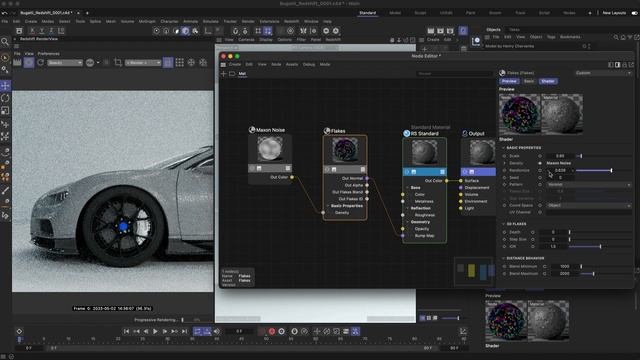Click search icon in Objects panel
Screen dimensions: 640x360
pyautogui.click(x=616, y=37)
